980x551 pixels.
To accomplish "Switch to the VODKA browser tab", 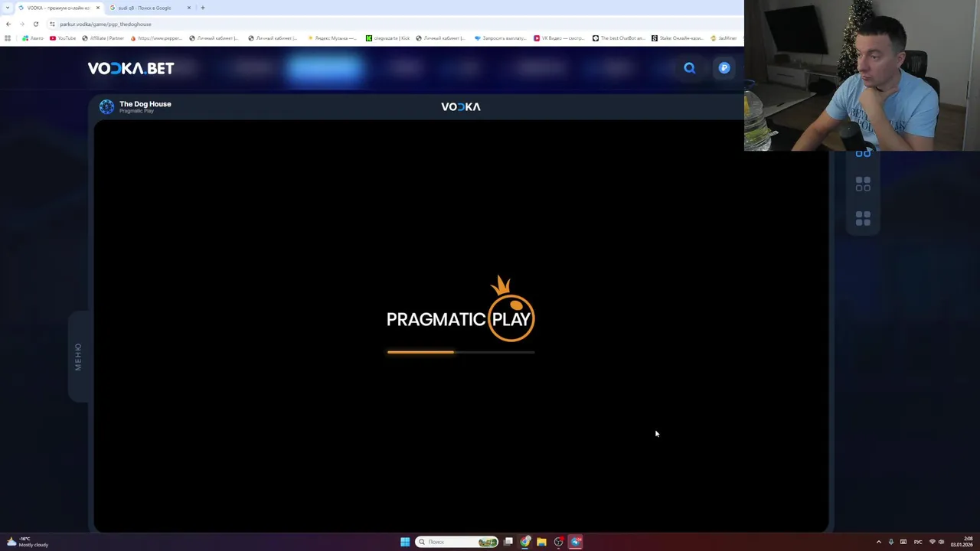I will point(58,8).
